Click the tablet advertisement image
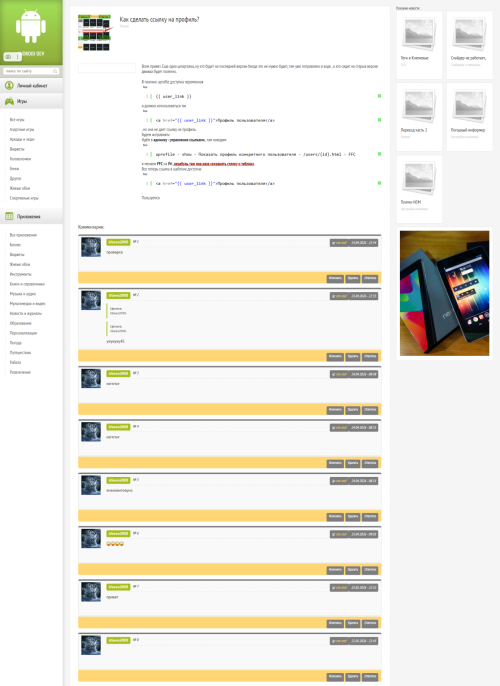The height and width of the screenshot is (686, 500). click(x=444, y=293)
